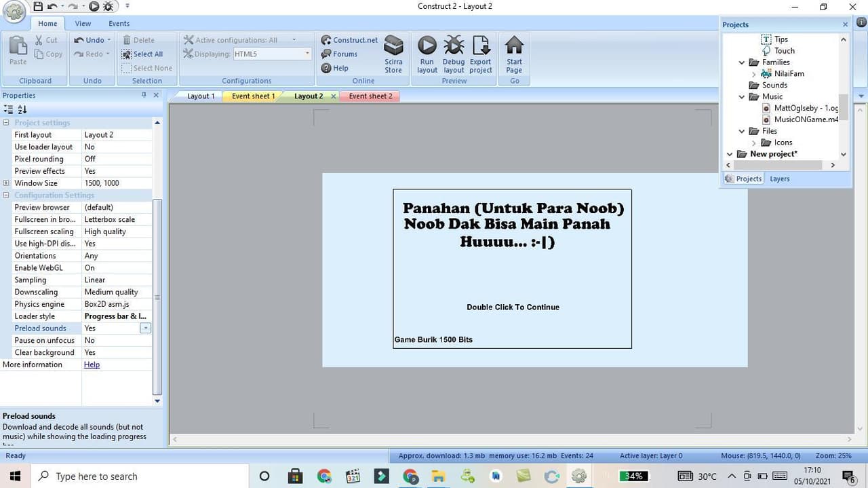Click the Select All button
This screenshot has width=868, height=488.
click(x=142, y=54)
